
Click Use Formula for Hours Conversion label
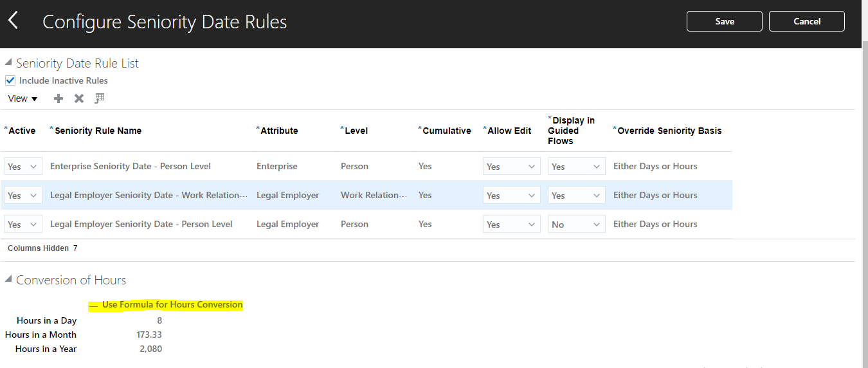coord(172,304)
